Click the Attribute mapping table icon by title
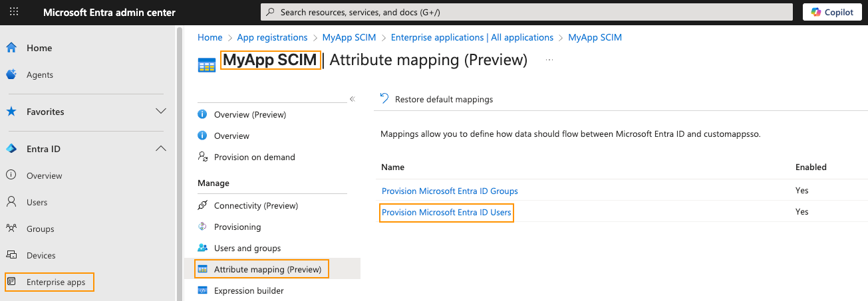The height and width of the screenshot is (301, 868). tap(207, 64)
